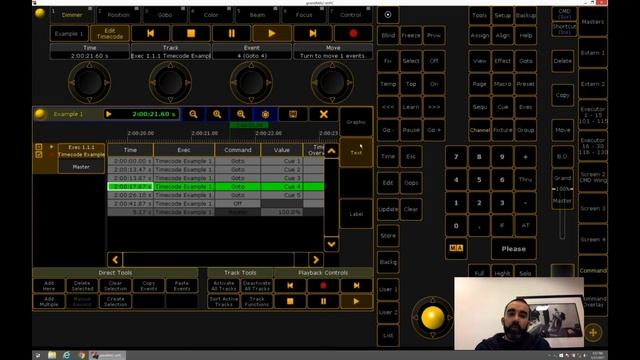640x360 pixels.
Task: Click the yellow trackball at bottom of command section
Action: (x=433, y=318)
